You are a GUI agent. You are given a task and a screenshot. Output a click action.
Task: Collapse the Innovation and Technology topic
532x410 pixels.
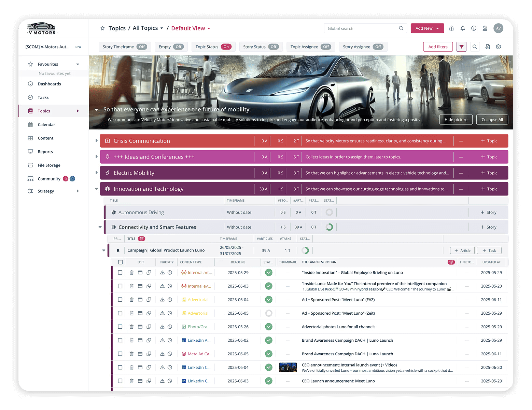96,189
